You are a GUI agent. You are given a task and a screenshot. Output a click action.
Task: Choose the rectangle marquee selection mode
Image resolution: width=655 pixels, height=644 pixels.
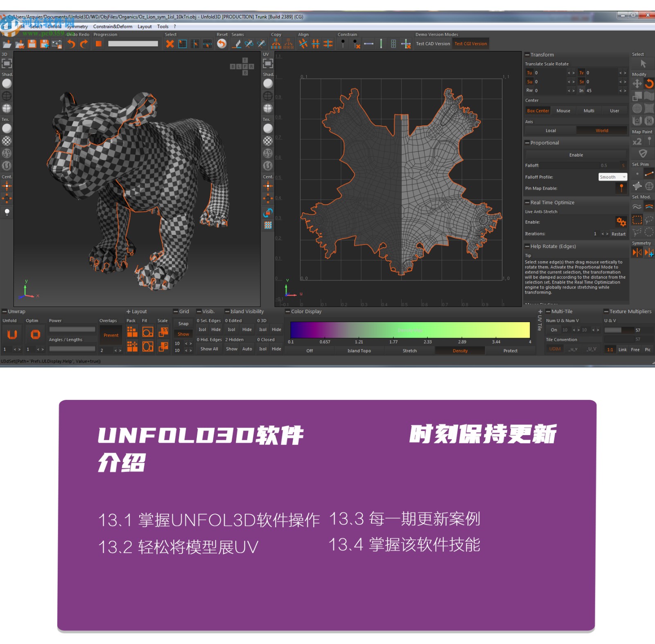tap(637, 220)
